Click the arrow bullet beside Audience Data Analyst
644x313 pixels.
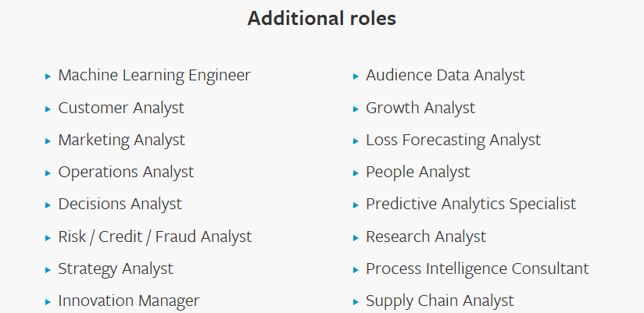point(356,76)
